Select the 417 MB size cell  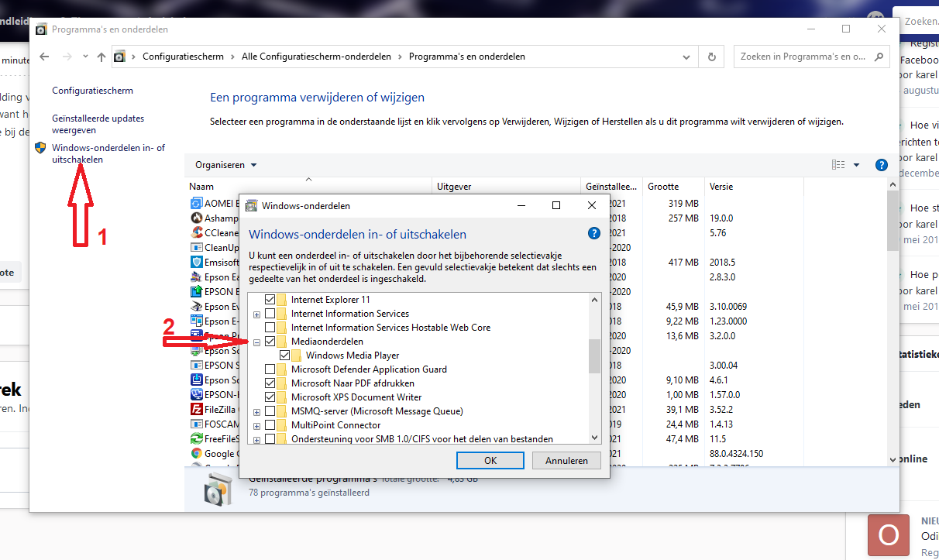pyautogui.click(x=683, y=263)
